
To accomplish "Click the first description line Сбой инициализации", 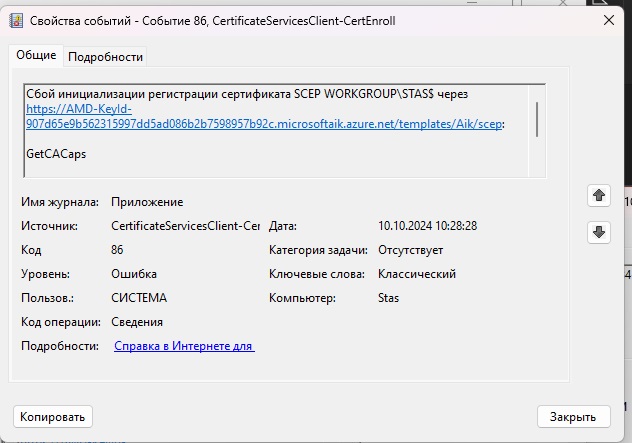I will coord(247,94).
